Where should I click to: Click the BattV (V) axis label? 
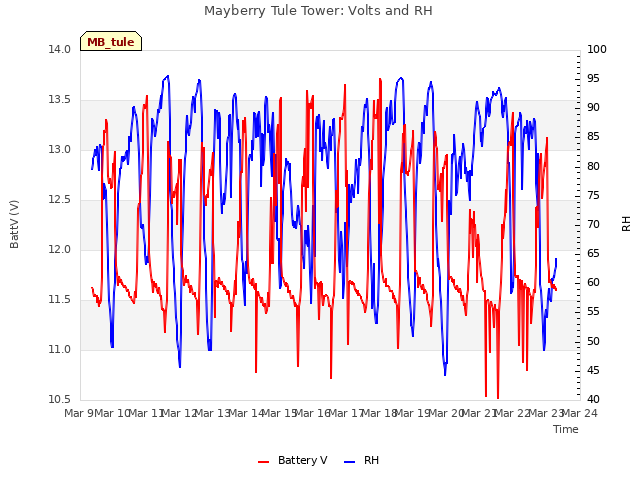(x=14, y=224)
